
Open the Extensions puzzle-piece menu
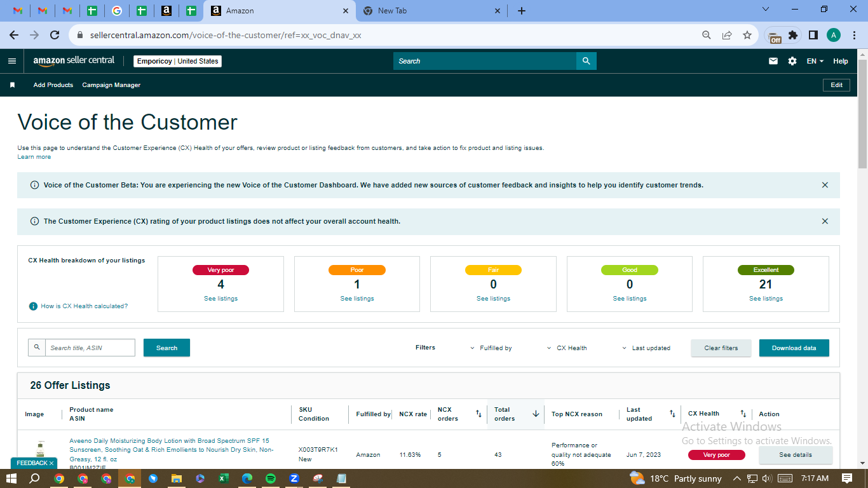click(x=793, y=36)
